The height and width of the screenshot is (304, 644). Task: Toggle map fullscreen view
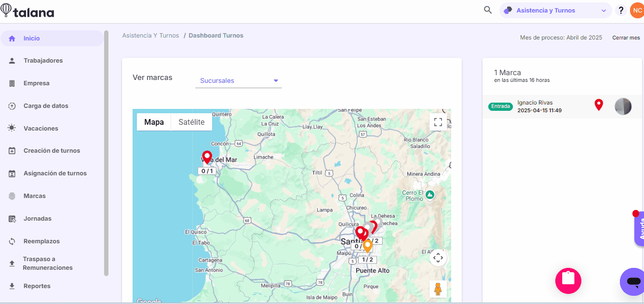pos(438,122)
